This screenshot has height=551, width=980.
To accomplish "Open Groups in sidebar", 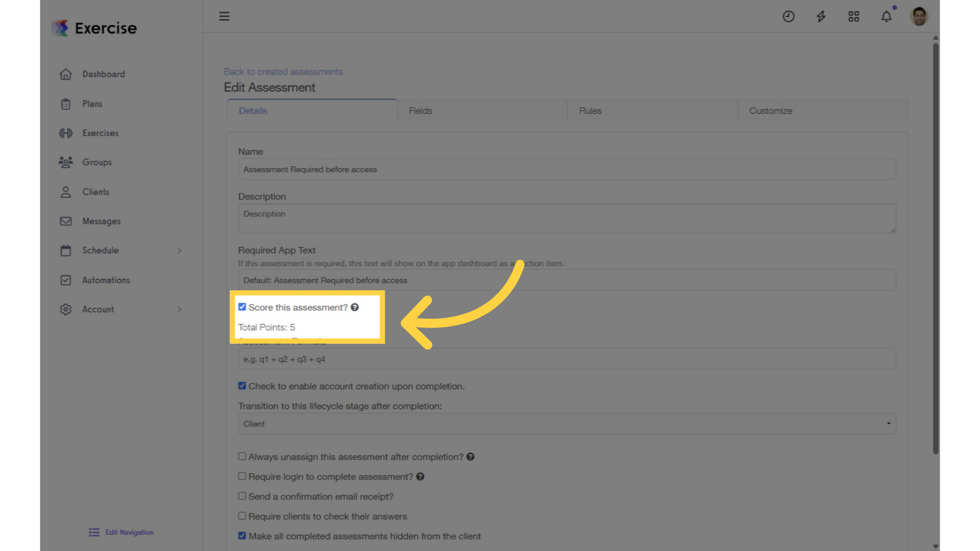I will pos(97,162).
